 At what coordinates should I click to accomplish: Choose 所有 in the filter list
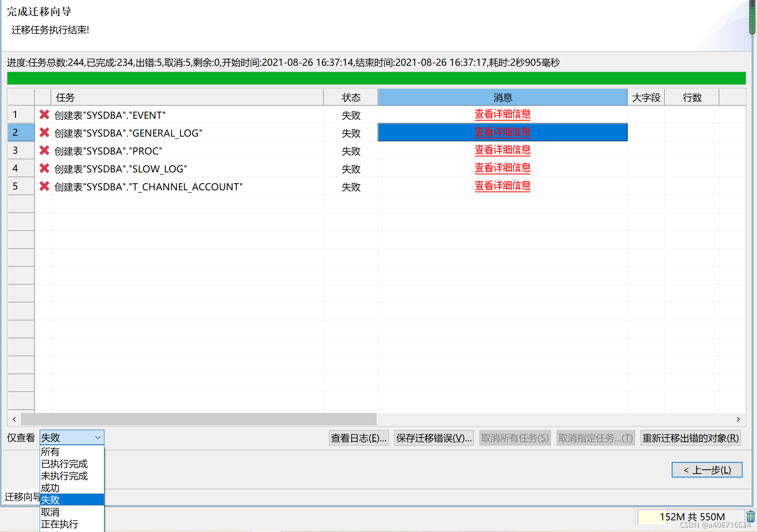click(72, 452)
